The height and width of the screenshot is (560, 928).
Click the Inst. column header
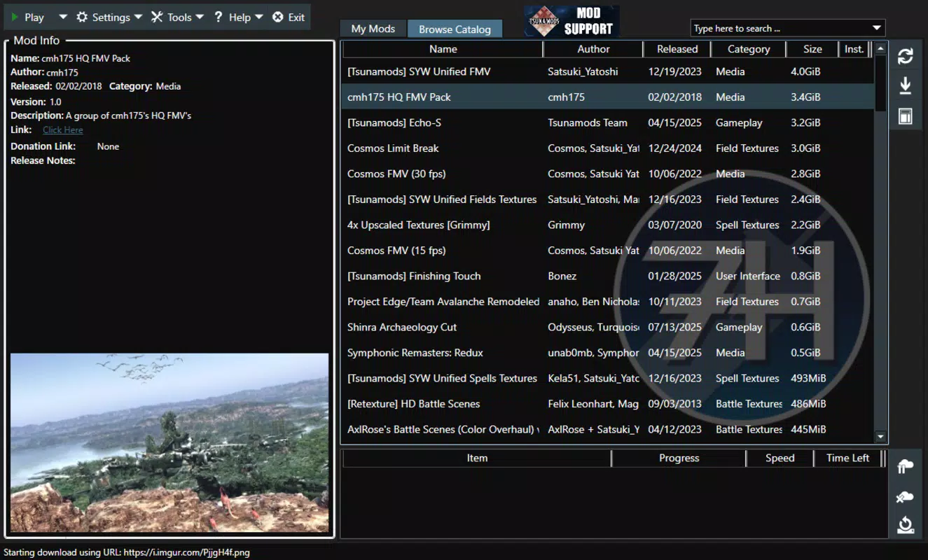point(854,49)
